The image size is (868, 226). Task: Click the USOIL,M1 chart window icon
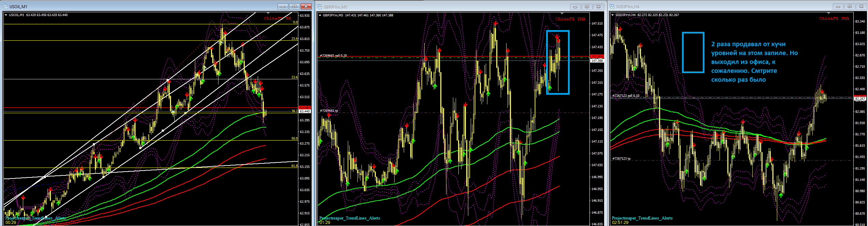[x=5, y=6]
